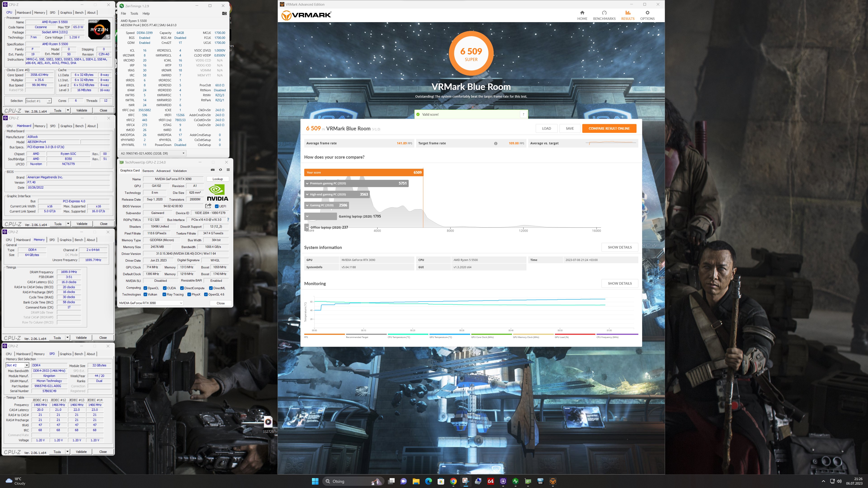Toggle the OpenCL checkbox
This screenshot has height=488, width=868.
pyautogui.click(x=145, y=288)
